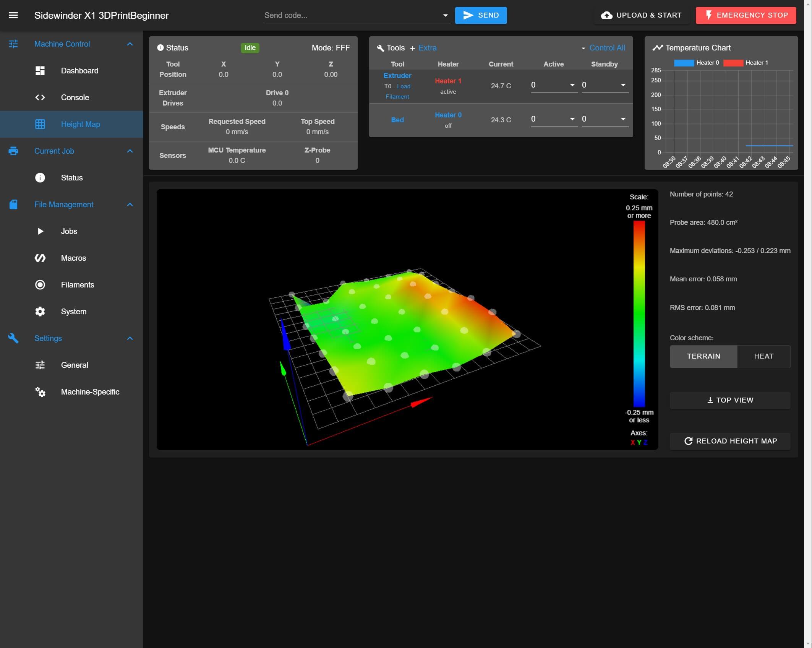Focus the Send code input field
812x648 pixels.
point(352,15)
